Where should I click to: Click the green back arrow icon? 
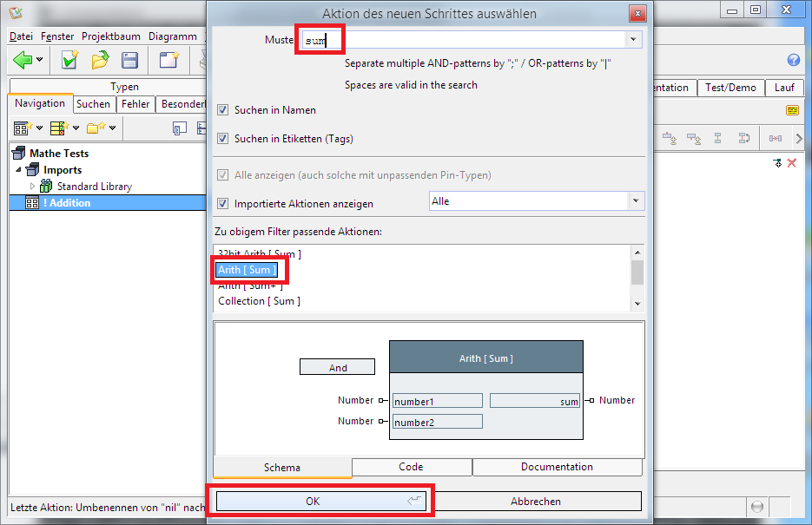[23, 60]
